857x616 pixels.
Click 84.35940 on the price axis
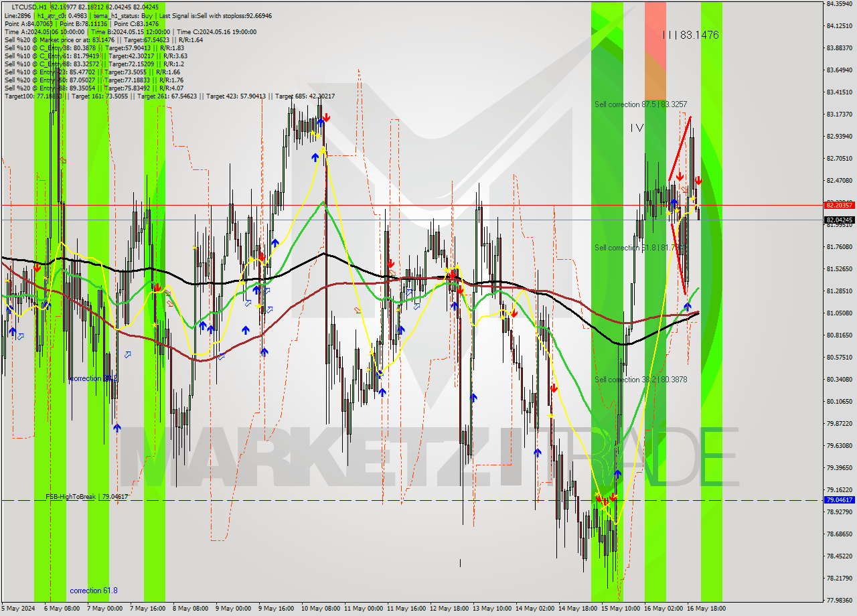(x=840, y=4)
